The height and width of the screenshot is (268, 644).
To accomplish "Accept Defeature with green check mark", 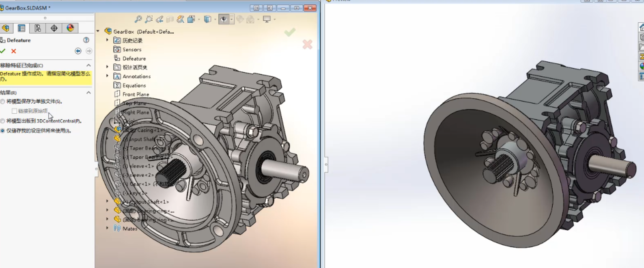I will click(3, 51).
